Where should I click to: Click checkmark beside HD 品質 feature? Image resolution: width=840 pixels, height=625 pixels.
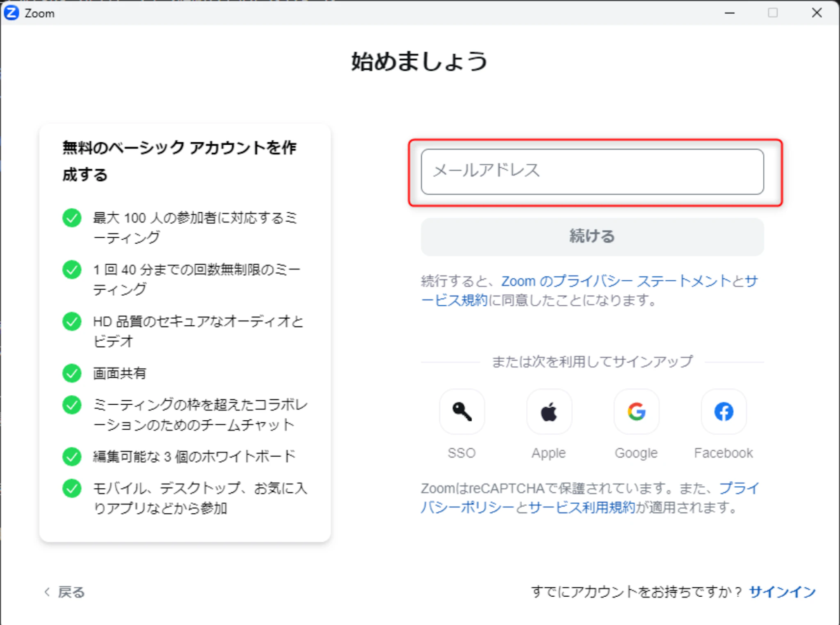pyautogui.click(x=72, y=322)
